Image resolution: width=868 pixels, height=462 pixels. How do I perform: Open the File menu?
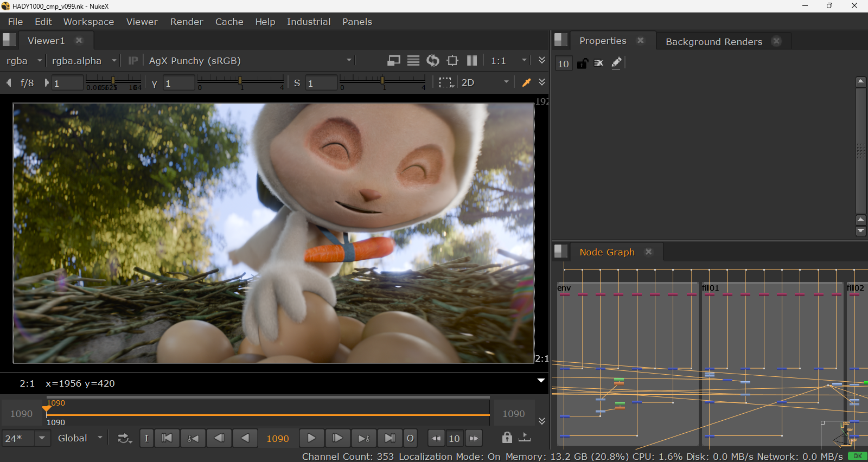(15, 22)
